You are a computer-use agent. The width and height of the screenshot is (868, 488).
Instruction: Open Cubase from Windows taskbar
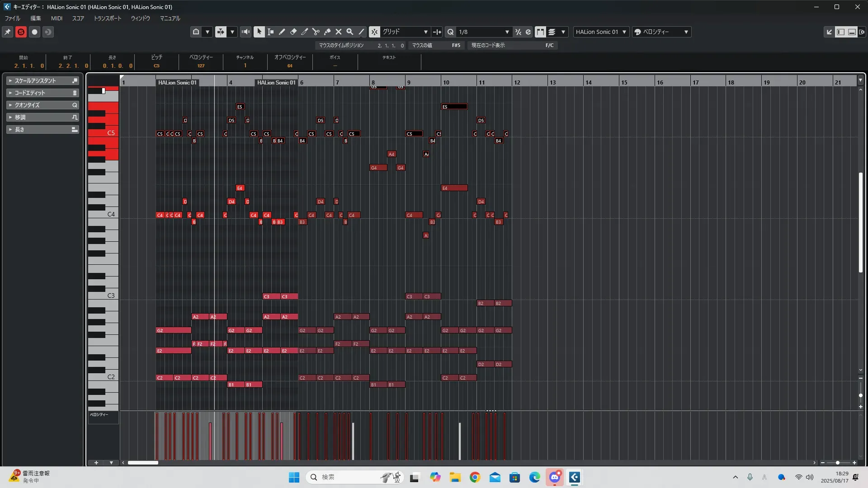[575, 477]
